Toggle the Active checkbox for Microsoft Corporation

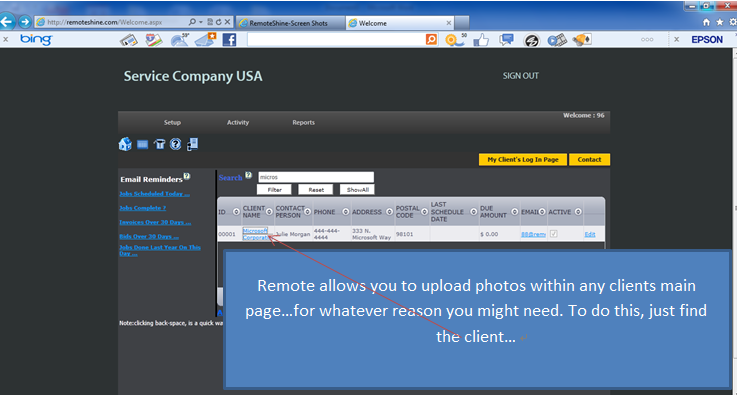553,234
